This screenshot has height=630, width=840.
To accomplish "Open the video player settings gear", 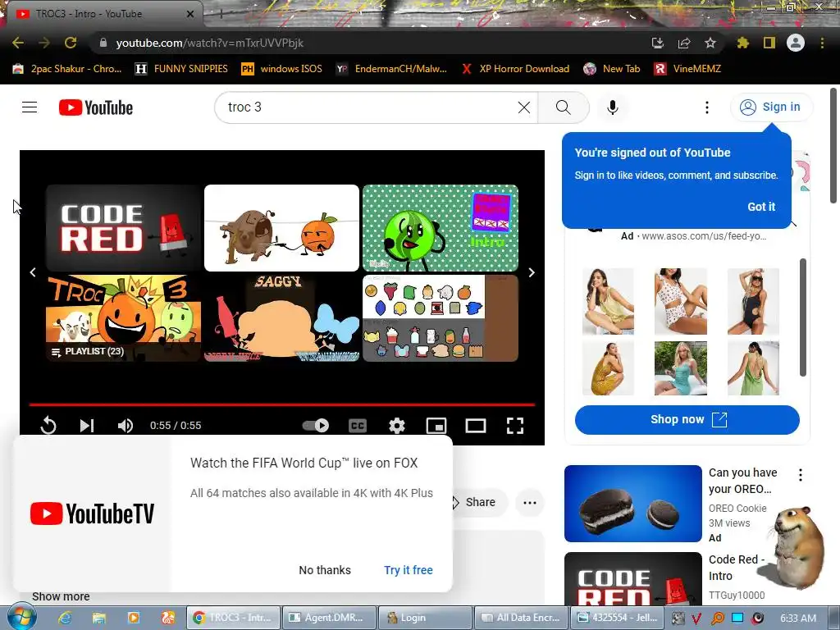I will point(396,426).
